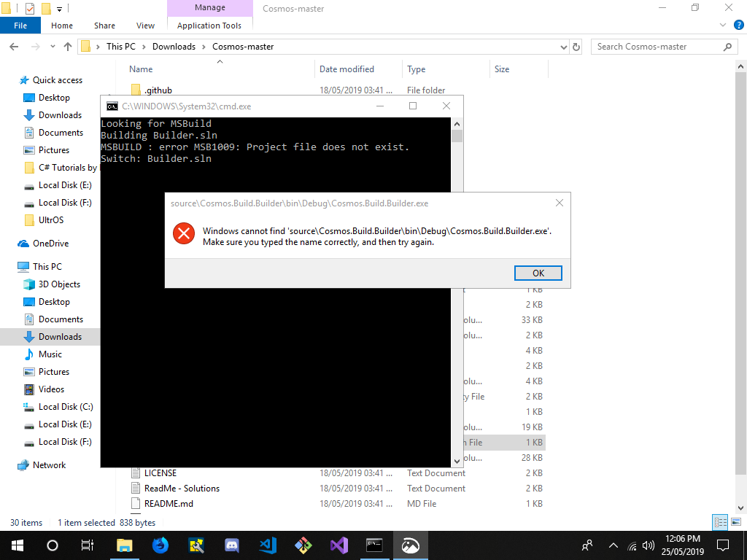Mute system sound via the speaker icon
Screen dimensions: 747x560
point(649,545)
